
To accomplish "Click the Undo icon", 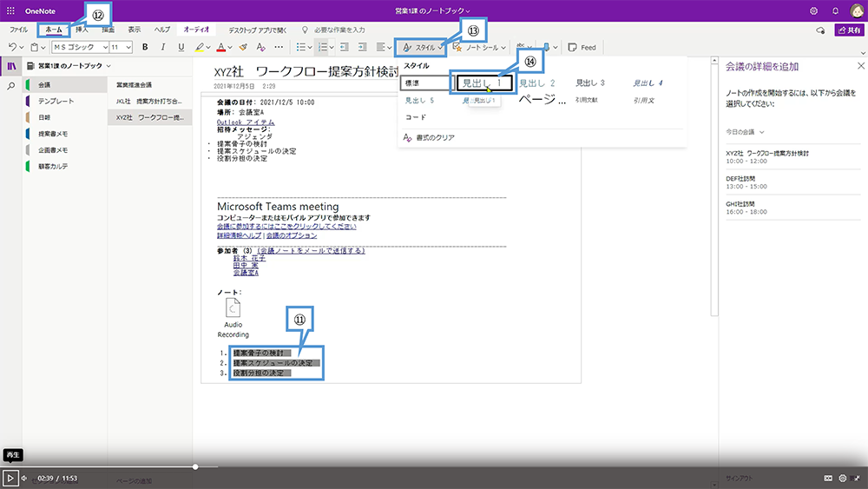I will 12,47.
